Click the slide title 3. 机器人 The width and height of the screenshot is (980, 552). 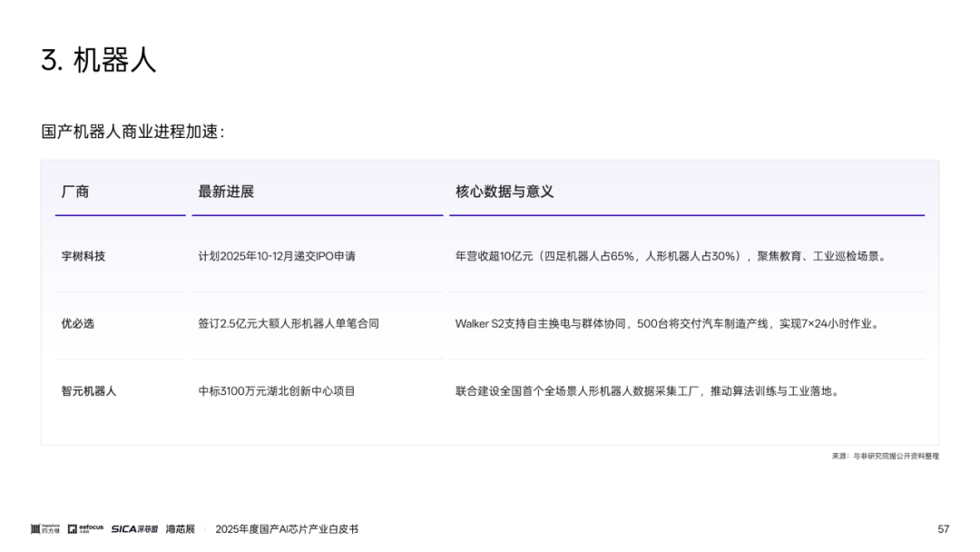pos(98,61)
